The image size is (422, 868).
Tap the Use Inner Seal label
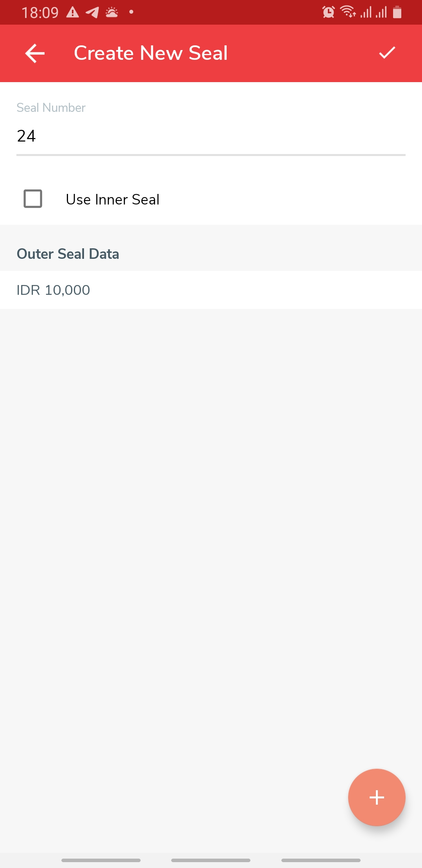113,199
